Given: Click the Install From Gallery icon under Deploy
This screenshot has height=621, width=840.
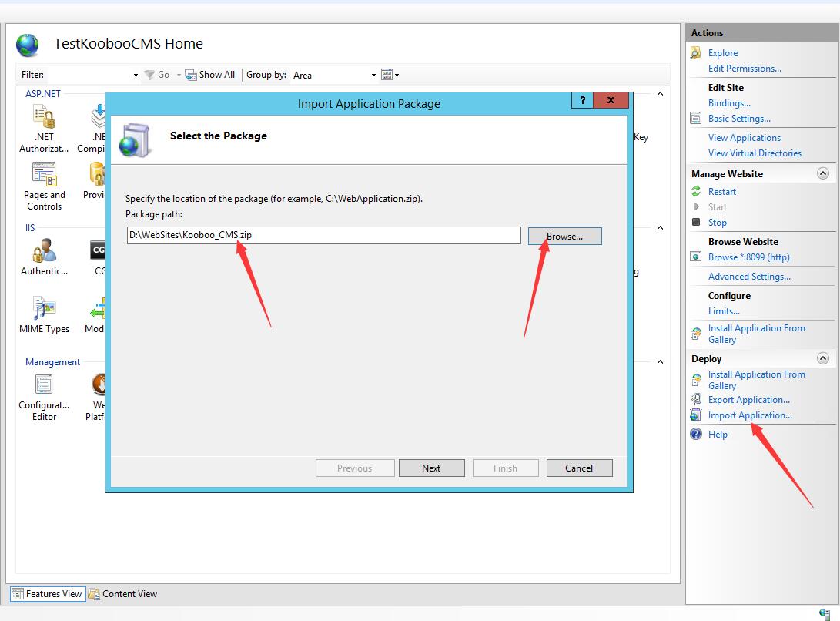Looking at the screenshot, I should click(695, 380).
